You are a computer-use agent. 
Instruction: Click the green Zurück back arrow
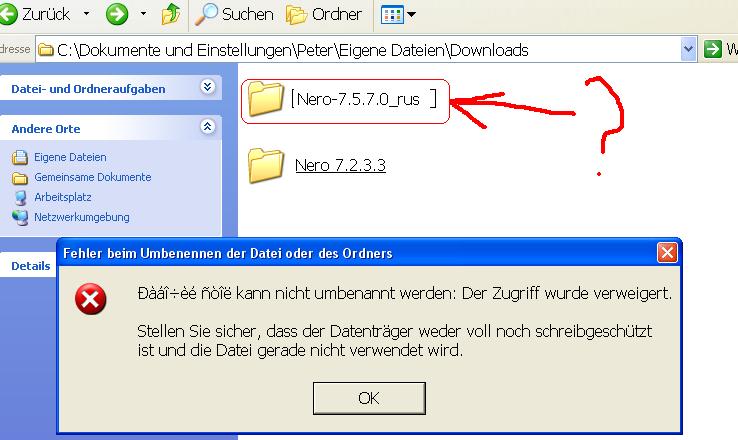pyautogui.click(x=8, y=14)
